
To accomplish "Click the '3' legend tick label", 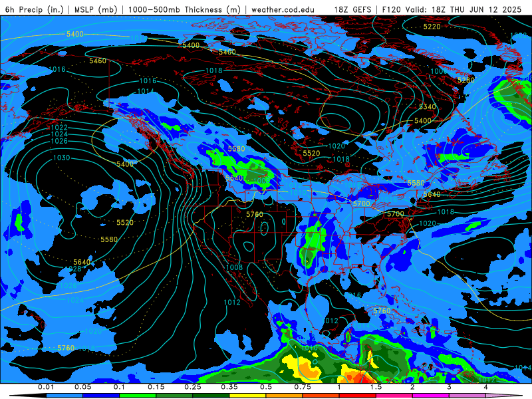I will (x=449, y=387).
